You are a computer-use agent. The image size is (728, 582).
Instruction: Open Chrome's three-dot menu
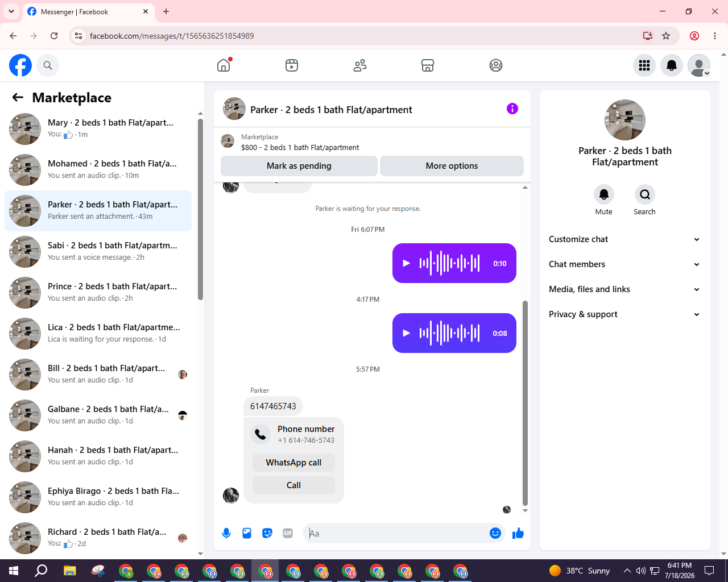tap(715, 36)
